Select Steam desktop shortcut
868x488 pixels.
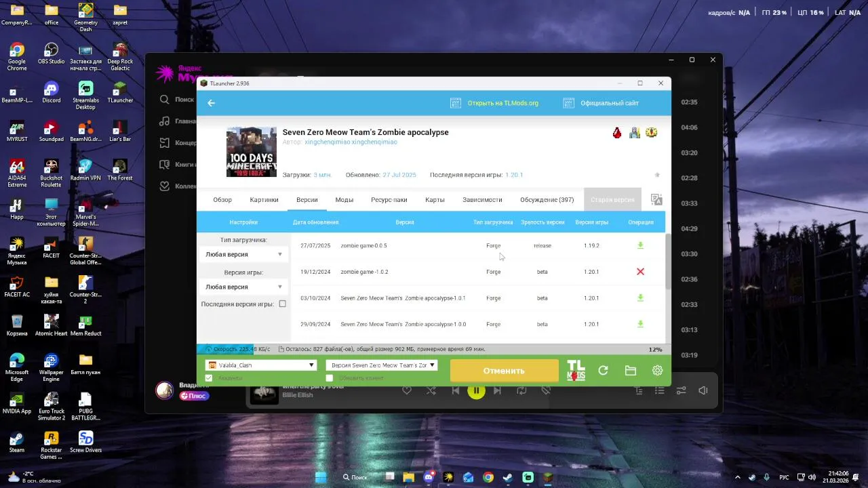pos(17,442)
